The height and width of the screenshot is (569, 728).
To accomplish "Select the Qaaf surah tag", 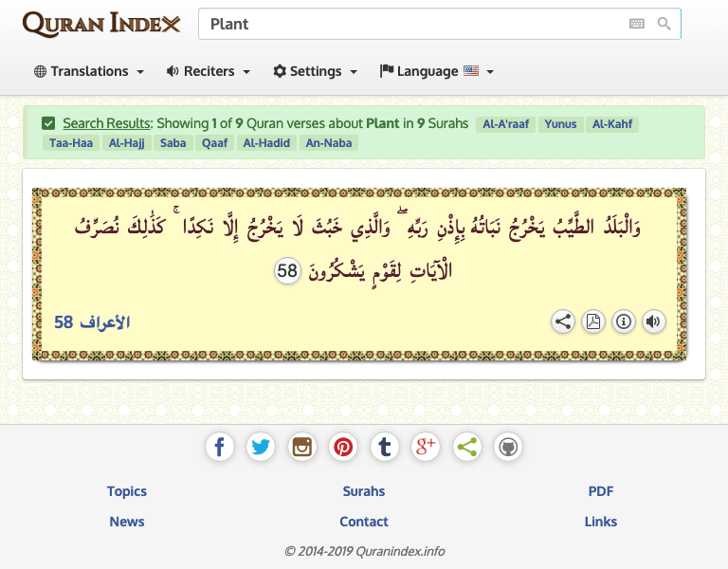I will (214, 143).
